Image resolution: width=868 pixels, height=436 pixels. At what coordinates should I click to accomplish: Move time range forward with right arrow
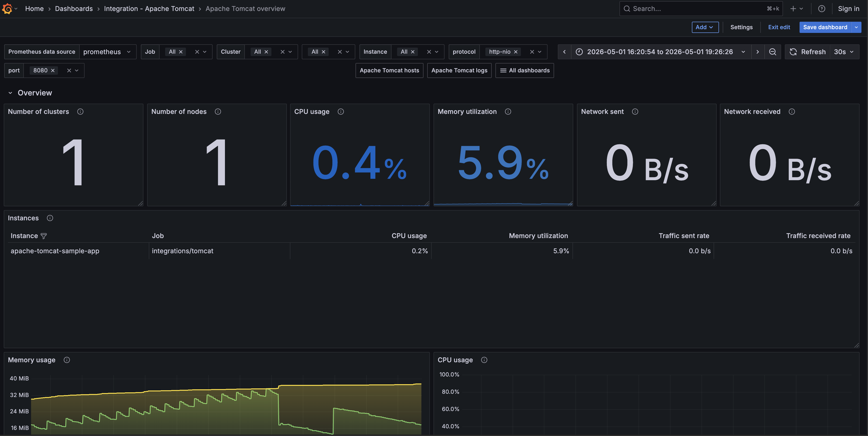click(x=758, y=52)
